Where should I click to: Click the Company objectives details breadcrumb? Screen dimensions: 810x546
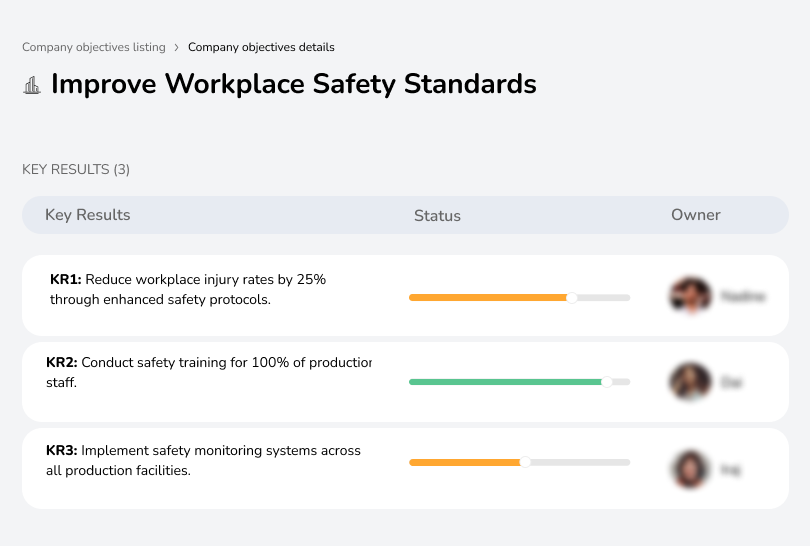(261, 47)
